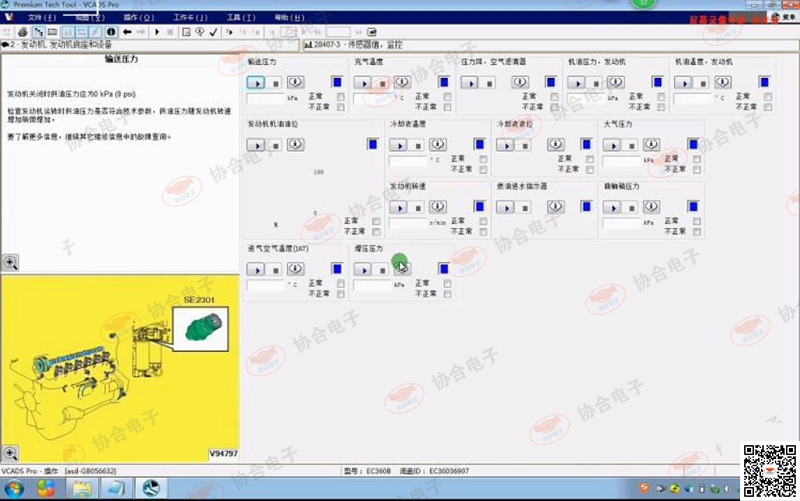Check 正常 box in 输送压力 panel
This screenshot has height=501, width=800.
click(340, 96)
